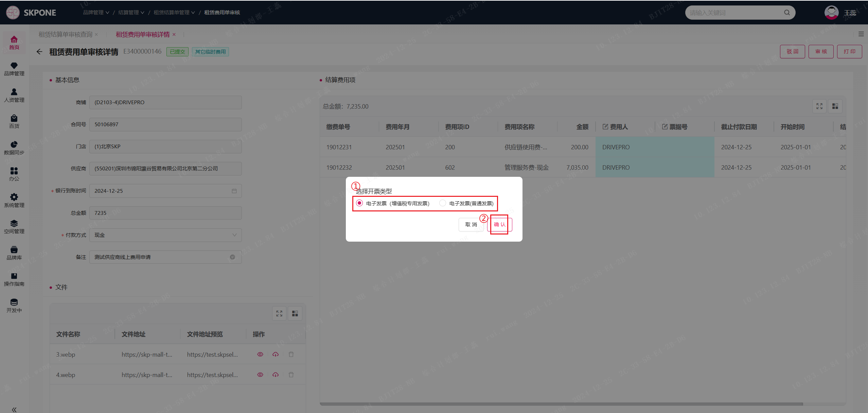Click the 打印 button
868x413 pixels.
(849, 52)
